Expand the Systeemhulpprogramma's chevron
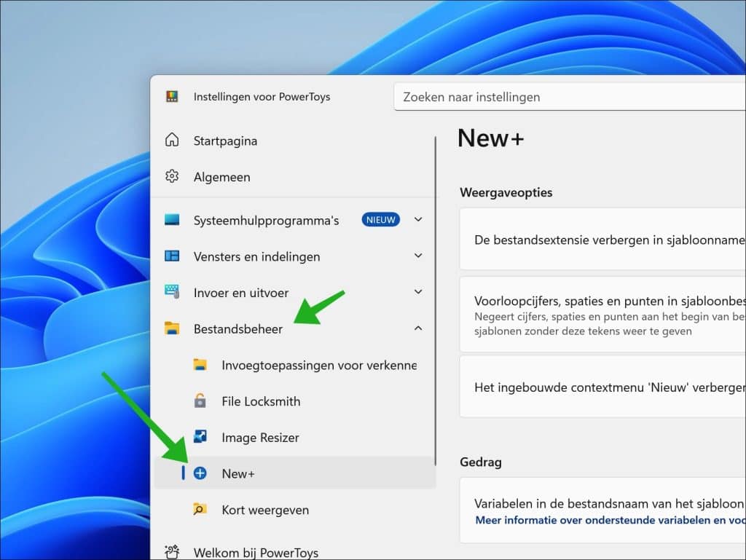746x560 pixels. click(417, 220)
